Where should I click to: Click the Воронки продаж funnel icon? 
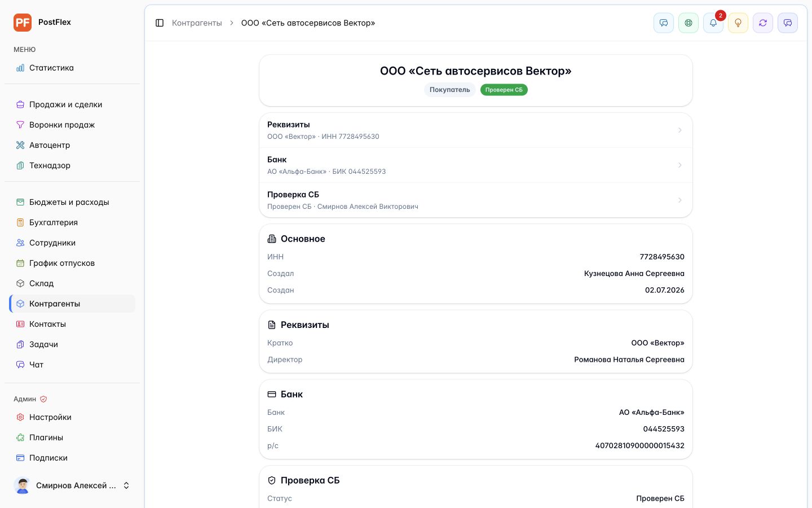click(x=20, y=125)
